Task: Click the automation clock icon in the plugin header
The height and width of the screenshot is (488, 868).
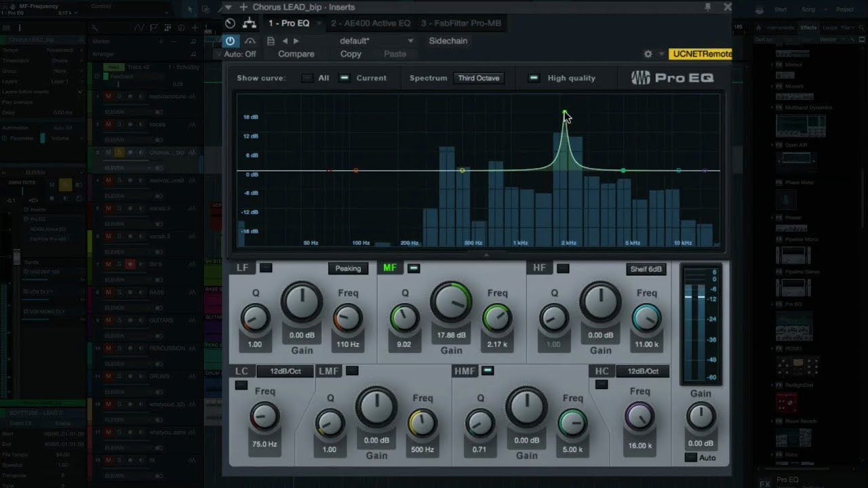Action: pos(230,23)
